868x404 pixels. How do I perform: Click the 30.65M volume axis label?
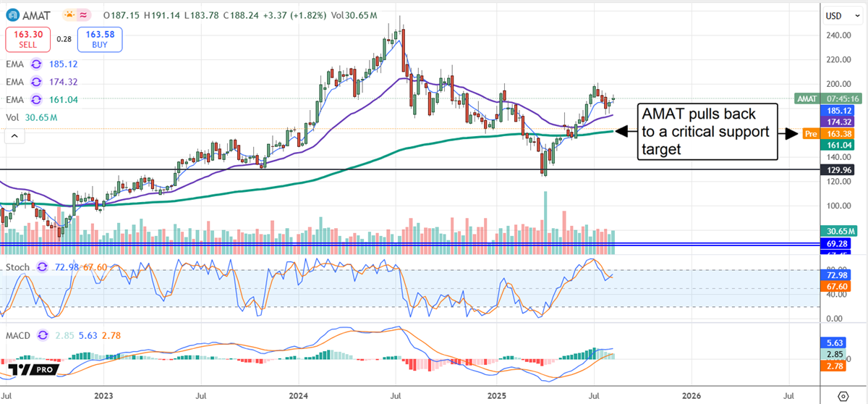coord(838,231)
